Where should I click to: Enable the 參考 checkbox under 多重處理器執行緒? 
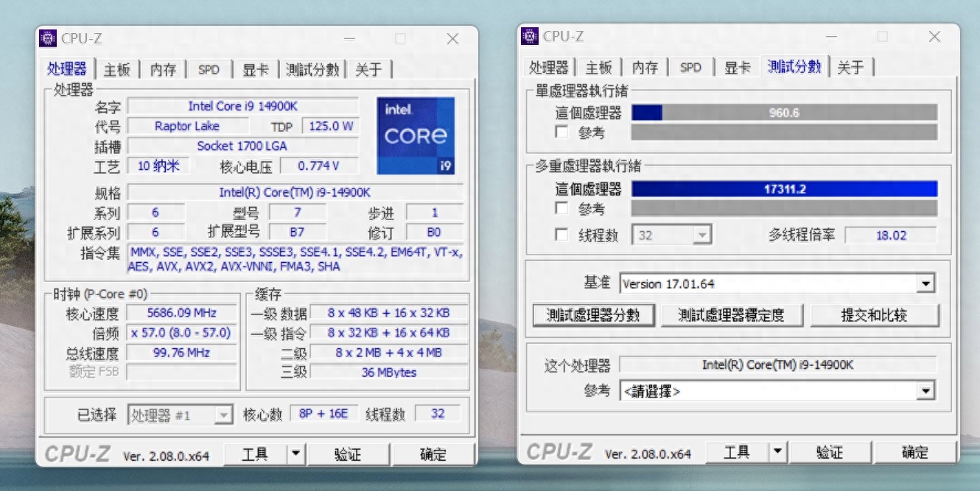point(562,209)
